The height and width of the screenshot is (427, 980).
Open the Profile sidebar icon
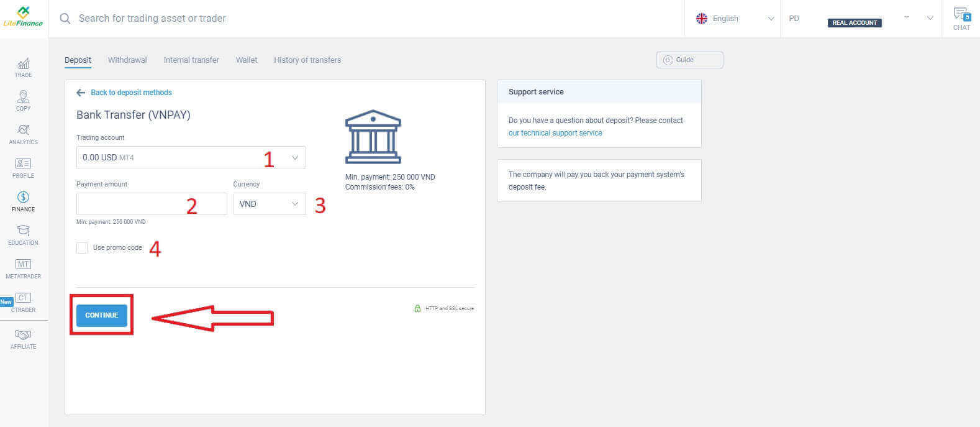[x=23, y=167]
